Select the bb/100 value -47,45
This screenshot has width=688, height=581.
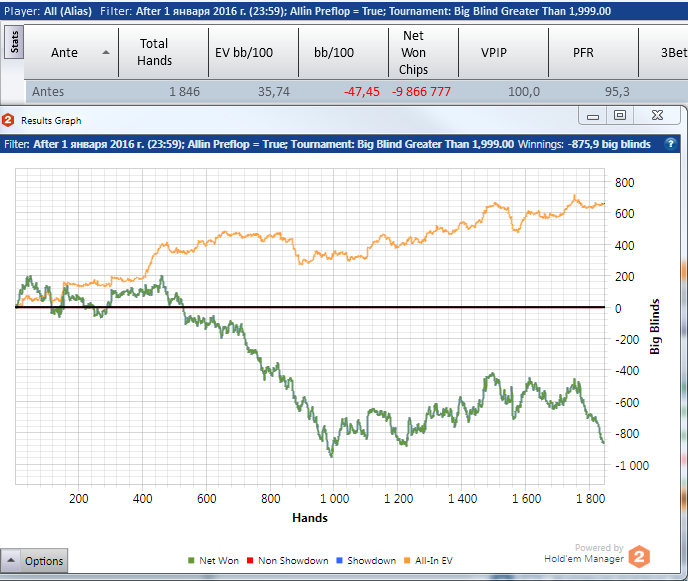point(362,92)
